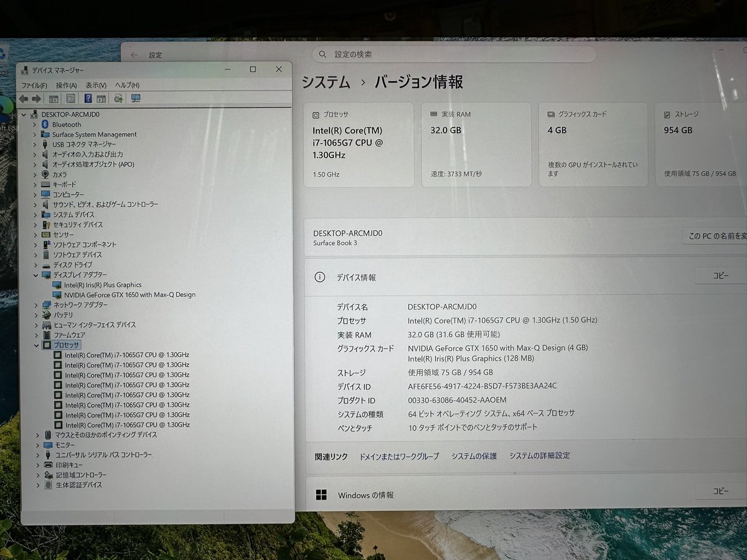Click the ドメインまたはワークグループ link

point(399,456)
